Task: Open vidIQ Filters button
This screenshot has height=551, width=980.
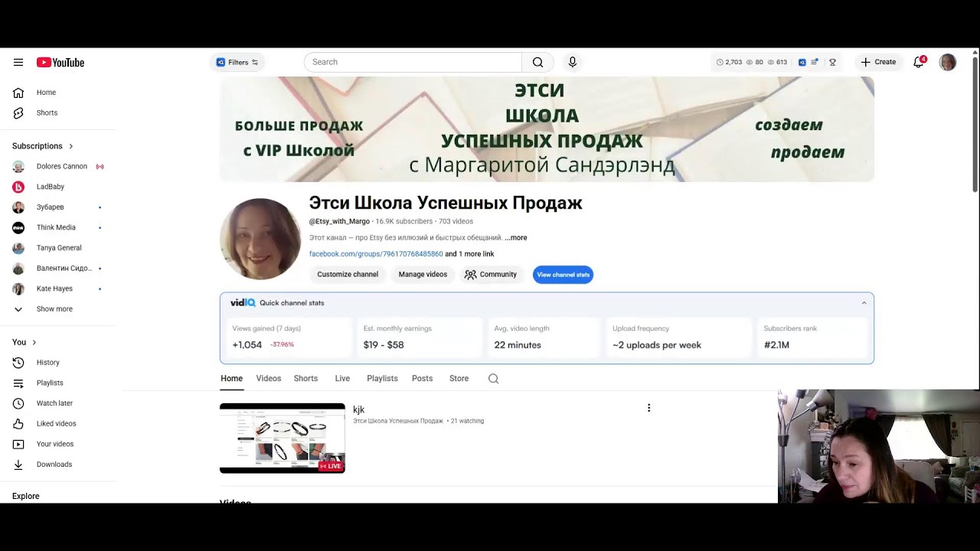Action: coord(237,63)
